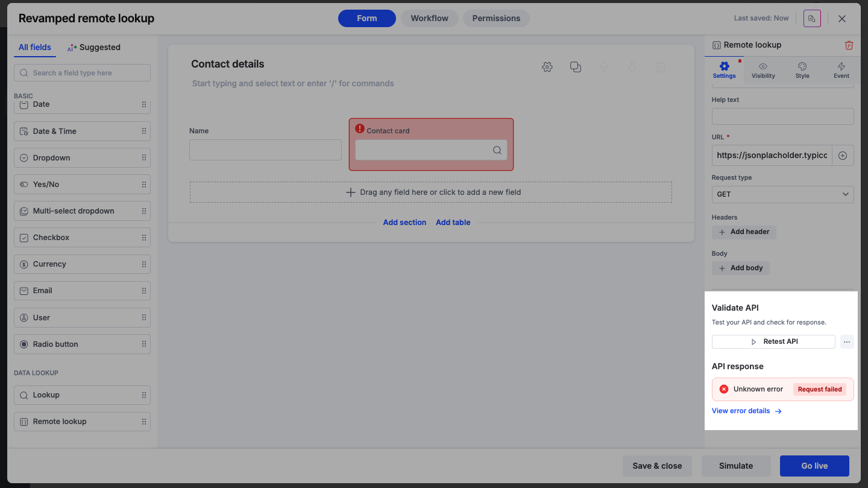Click the section description placeholder text
Viewport: 868px width, 488px height.
(293, 83)
